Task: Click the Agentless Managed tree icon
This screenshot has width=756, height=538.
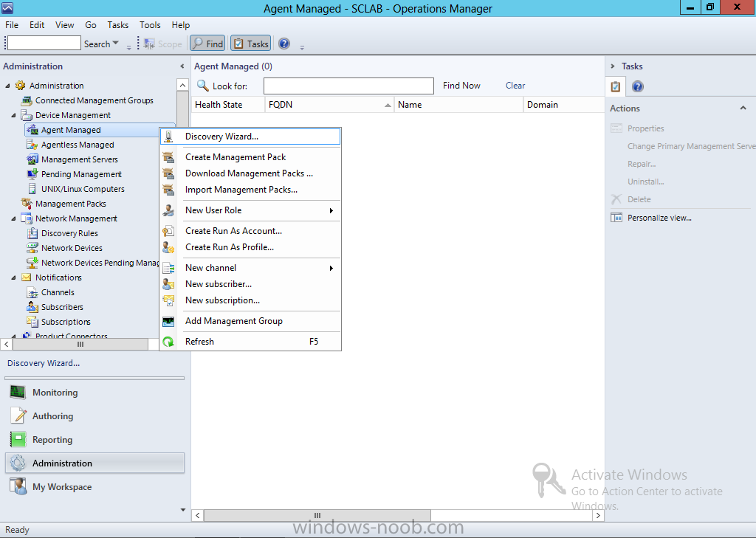Action: coord(32,145)
